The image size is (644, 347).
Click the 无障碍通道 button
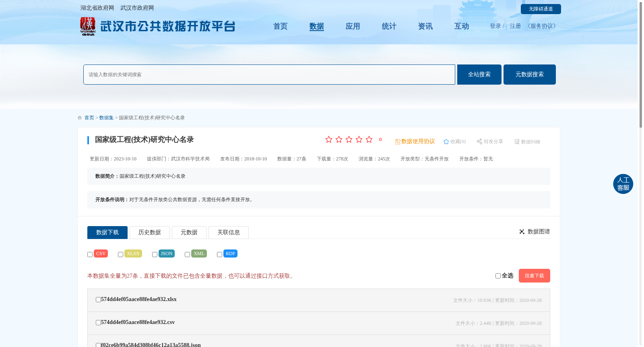(x=541, y=9)
